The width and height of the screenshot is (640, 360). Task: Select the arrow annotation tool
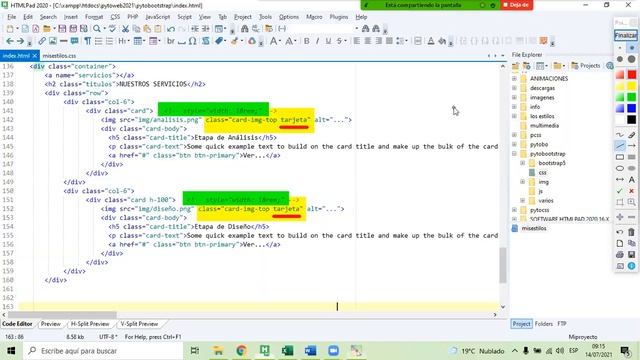pos(631,146)
